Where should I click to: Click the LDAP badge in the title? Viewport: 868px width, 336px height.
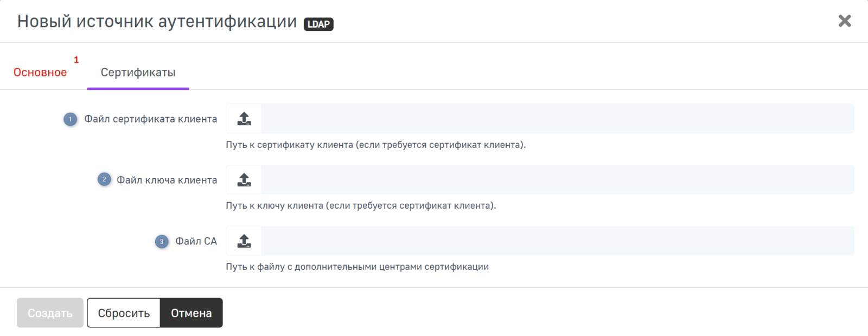pos(318,24)
